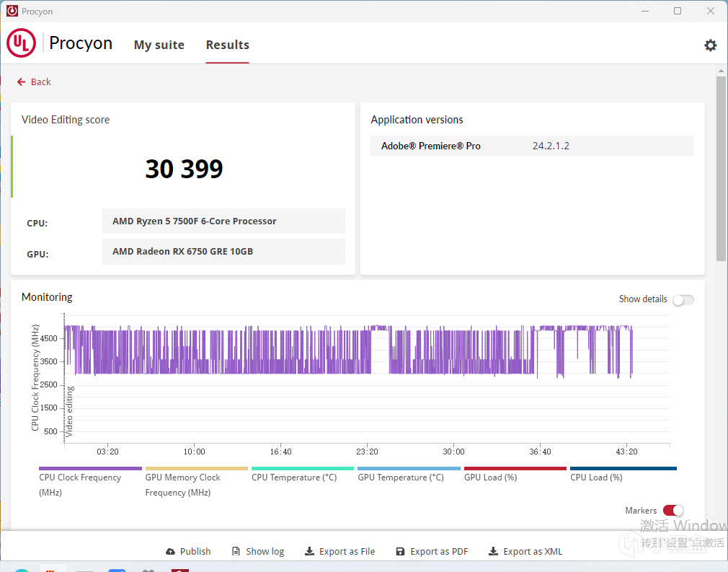728x572 pixels.
Task: Select the purple CPU Clock Frequency legend bar
Action: pos(91,468)
